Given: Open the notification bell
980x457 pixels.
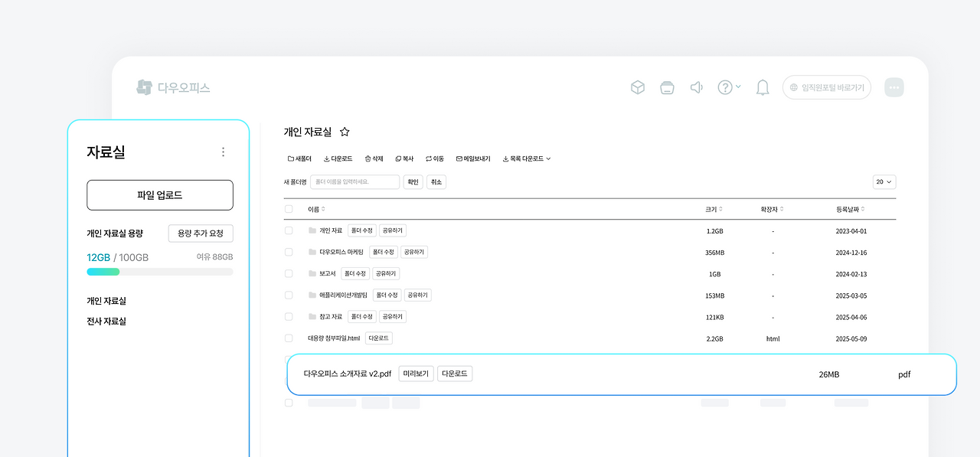Looking at the screenshot, I should pyautogui.click(x=763, y=87).
